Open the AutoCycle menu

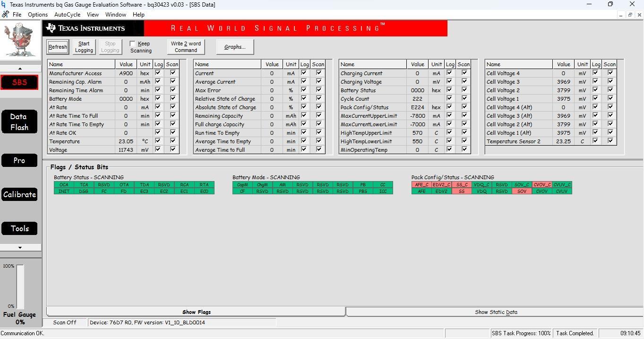[x=68, y=15]
